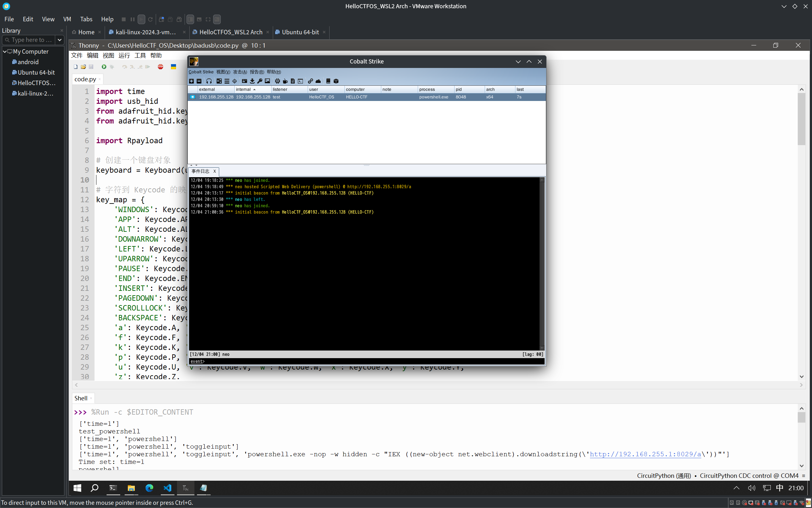Open Windows Start menu in guest
The width and height of the screenshot is (812, 508).
click(77, 488)
